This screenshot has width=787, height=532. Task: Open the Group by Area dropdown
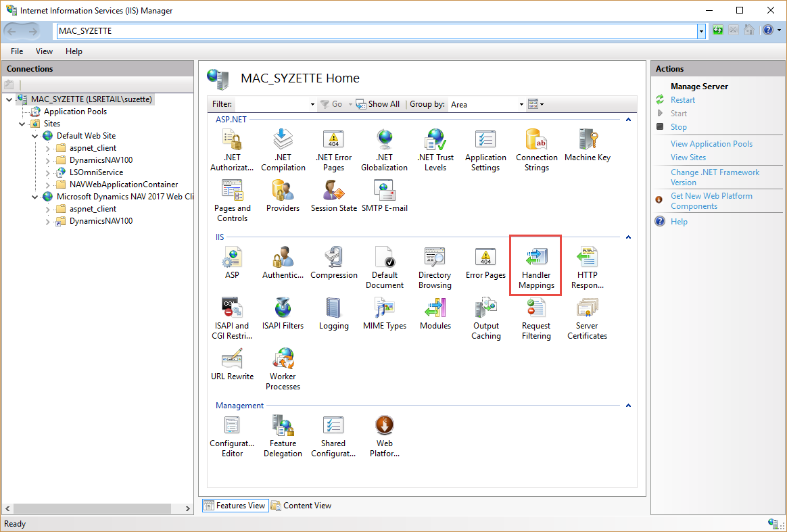pos(521,105)
